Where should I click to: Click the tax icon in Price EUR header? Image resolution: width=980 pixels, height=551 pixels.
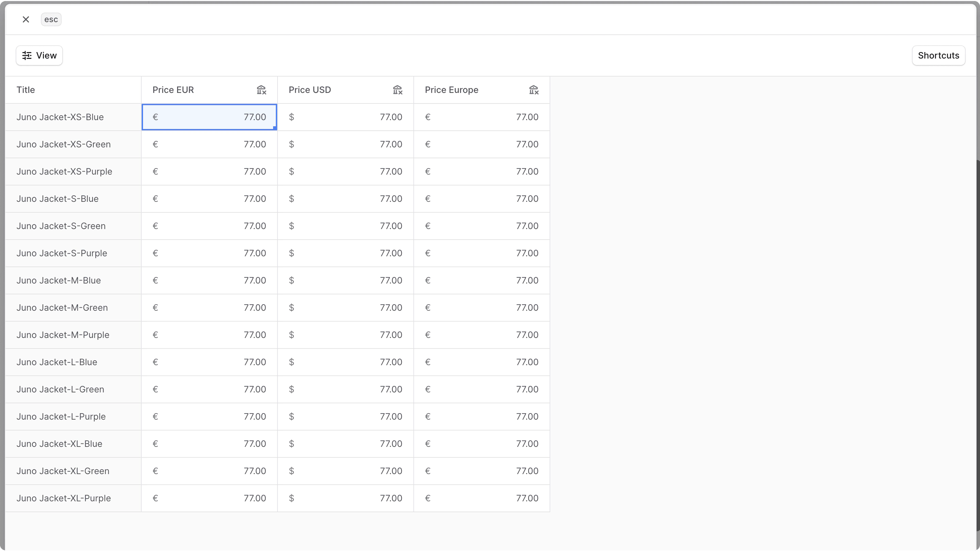[x=261, y=90]
